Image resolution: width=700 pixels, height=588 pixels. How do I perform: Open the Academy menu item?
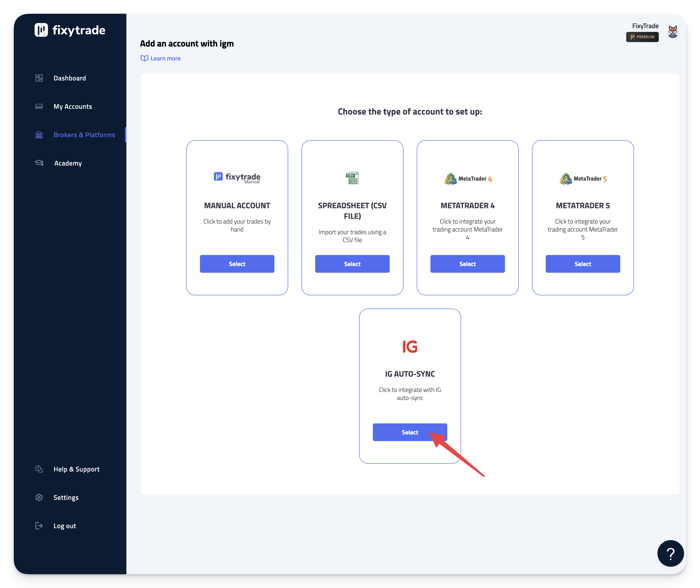pos(68,163)
